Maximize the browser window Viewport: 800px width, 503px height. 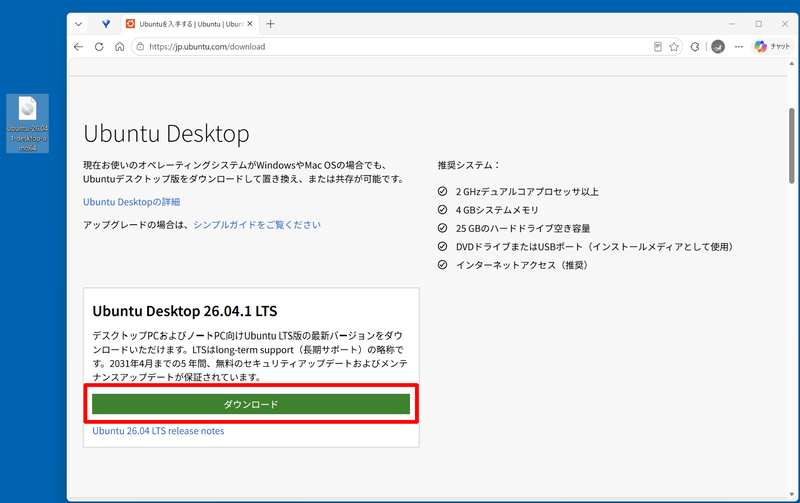(x=759, y=24)
